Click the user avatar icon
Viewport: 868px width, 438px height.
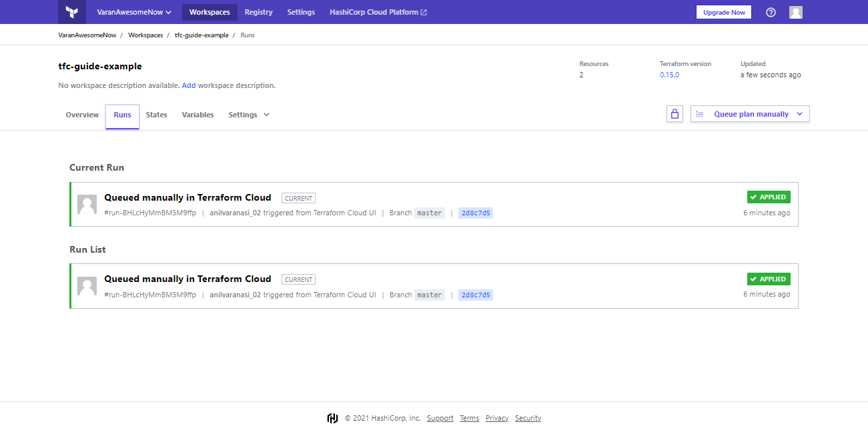795,11
